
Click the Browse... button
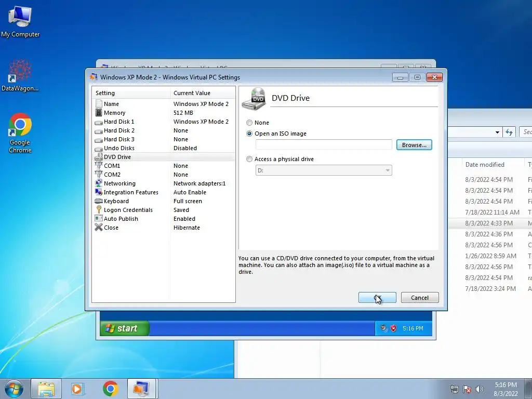pyautogui.click(x=414, y=145)
